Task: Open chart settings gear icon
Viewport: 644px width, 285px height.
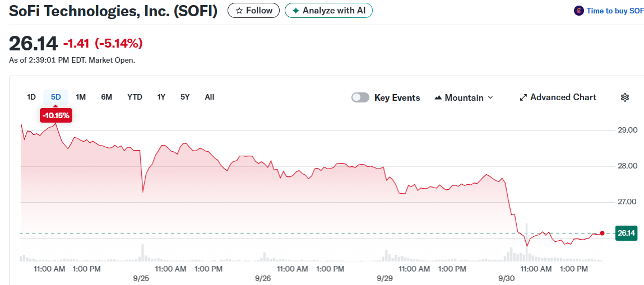Action: click(625, 97)
